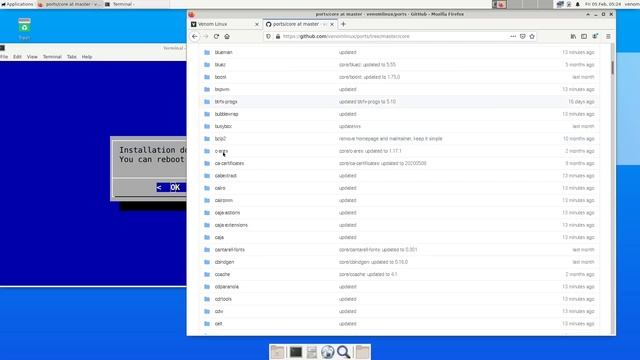Click the folder icon beside cairomm
640x360 pixels.
pyautogui.click(x=207, y=200)
